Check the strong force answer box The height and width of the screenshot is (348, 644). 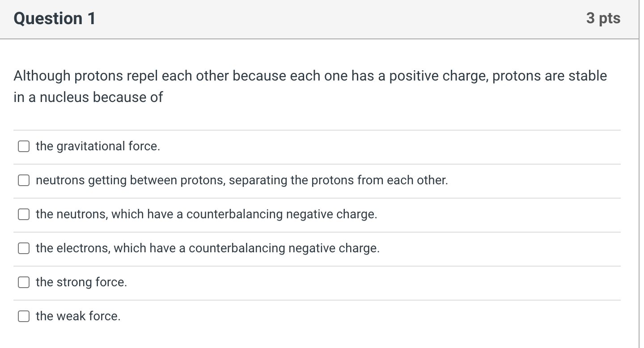[x=23, y=282]
